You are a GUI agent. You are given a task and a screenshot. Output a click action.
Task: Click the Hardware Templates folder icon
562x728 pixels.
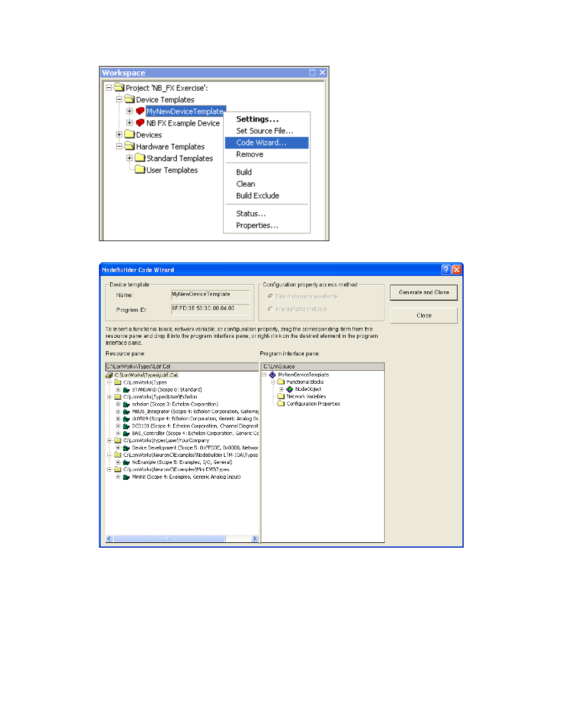click(x=130, y=146)
